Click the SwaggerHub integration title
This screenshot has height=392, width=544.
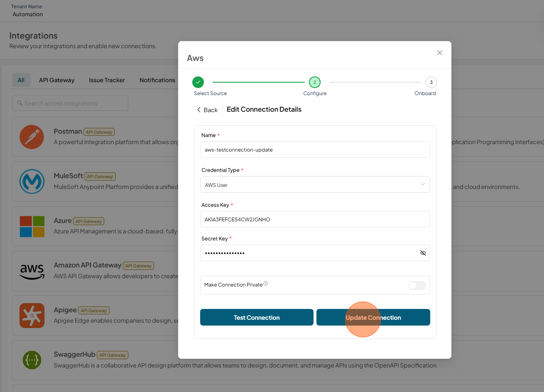point(75,354)
